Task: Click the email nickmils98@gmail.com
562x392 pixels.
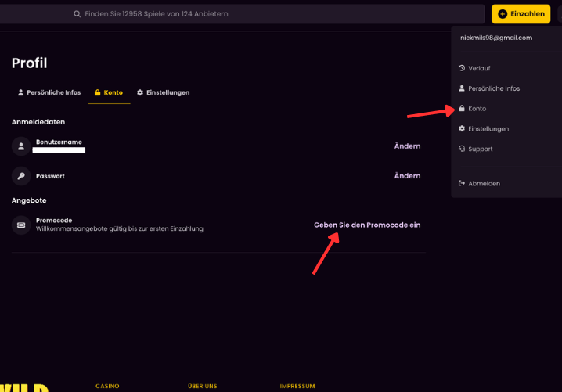Action: tap(496, 38)
